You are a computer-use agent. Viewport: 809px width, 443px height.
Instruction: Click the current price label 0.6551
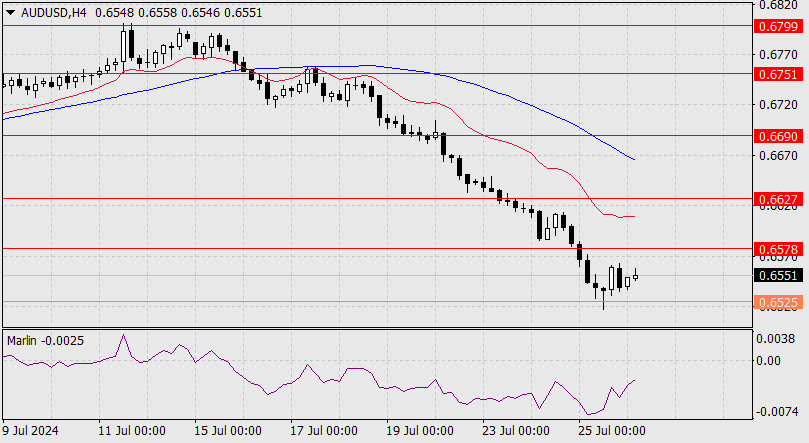pos(779,275)
